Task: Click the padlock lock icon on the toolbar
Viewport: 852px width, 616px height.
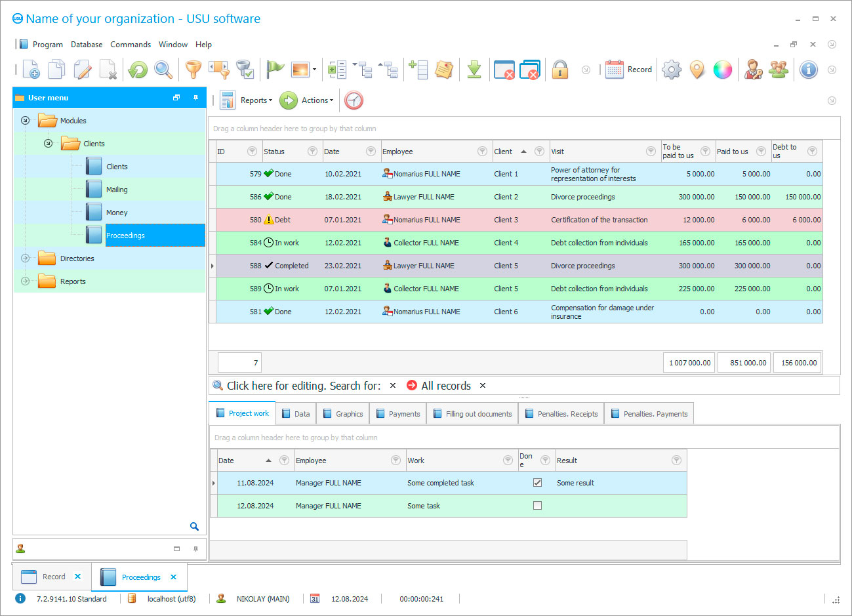Action: pyautogui.click(x=560, y=69)
